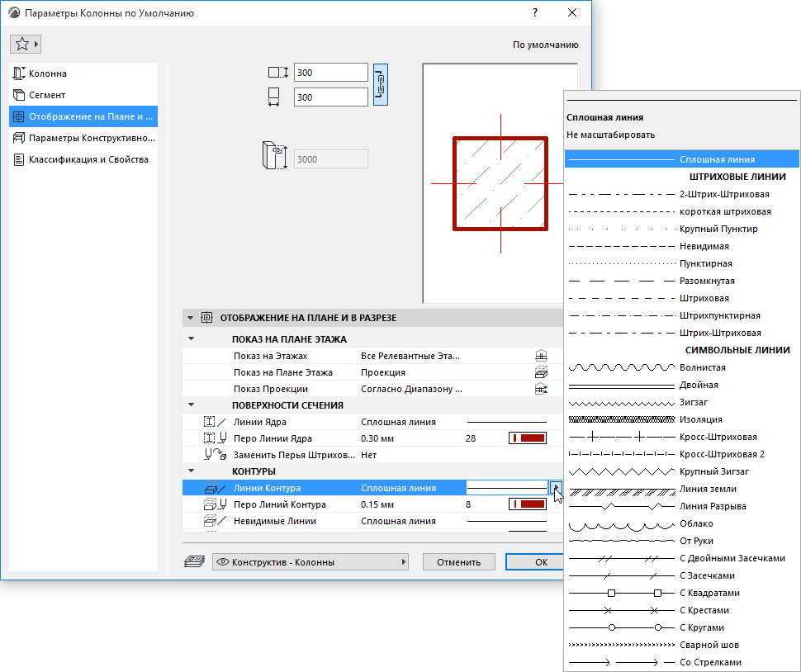This screenshot has width=801, height=672.
Task: Select the Все Релевантные Этажи value
Action: (410, 356)
